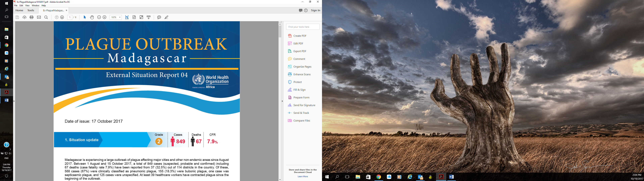Print the document with the printer icon
The image size is (644, 181).
point(32,17)
